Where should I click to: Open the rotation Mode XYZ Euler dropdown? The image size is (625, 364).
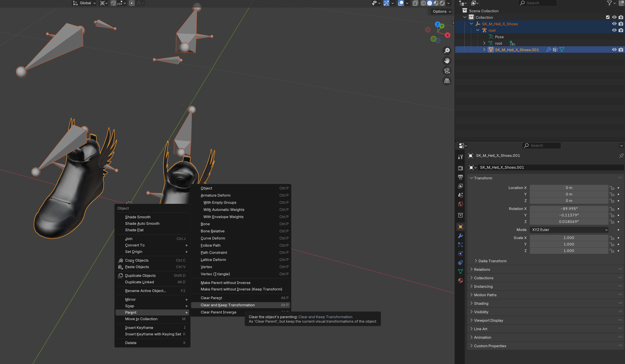(569, 230)
